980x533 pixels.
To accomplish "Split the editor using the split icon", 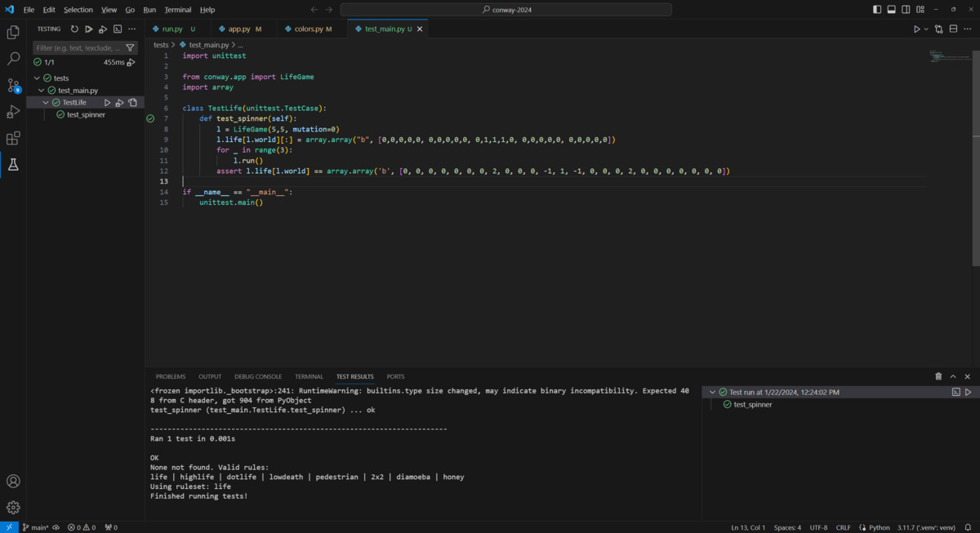I will tap(952, 28).
